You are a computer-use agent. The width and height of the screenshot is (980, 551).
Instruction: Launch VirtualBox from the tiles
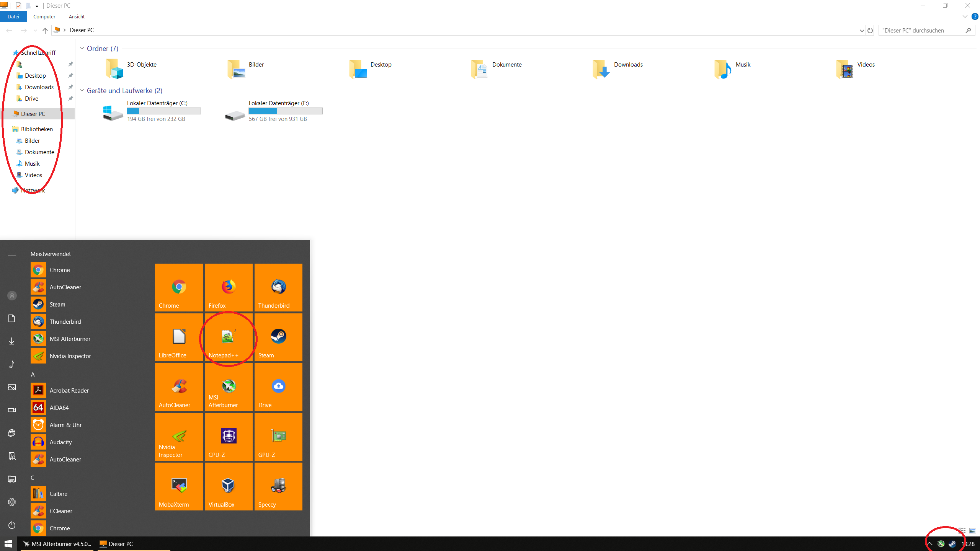[229, 486]
